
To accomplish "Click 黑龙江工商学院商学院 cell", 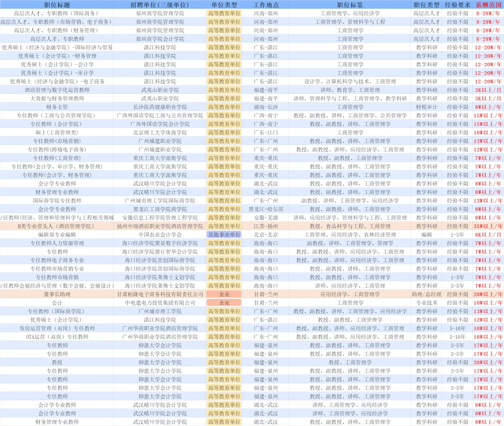I will [160, 209].
